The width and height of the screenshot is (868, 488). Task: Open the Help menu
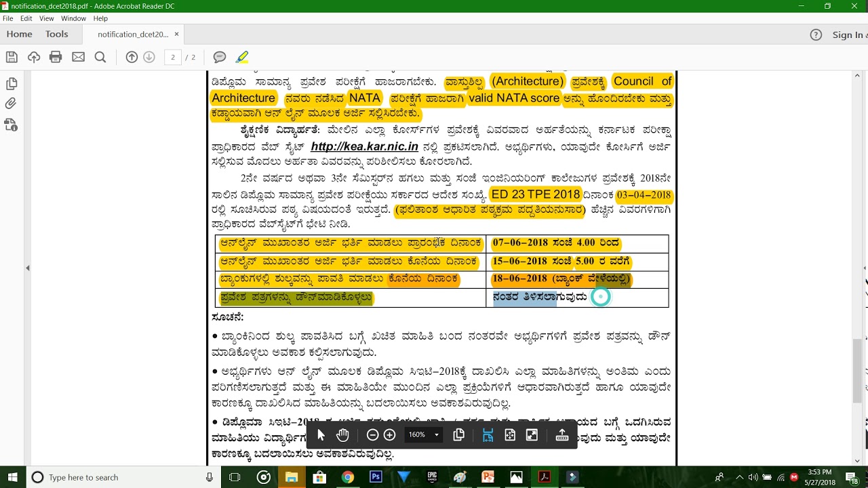[x=100, y=18]
